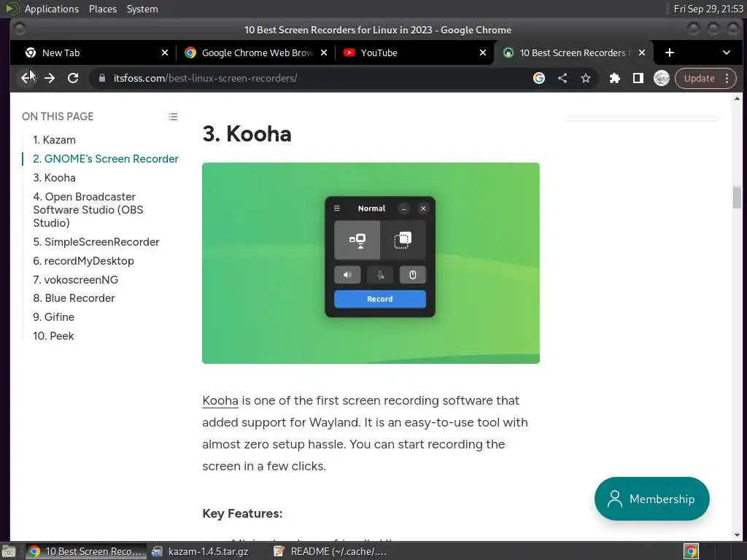Close the Google Chrome Web Browser tab
Screen dimensions: 747x560
[x=324, y=52]
